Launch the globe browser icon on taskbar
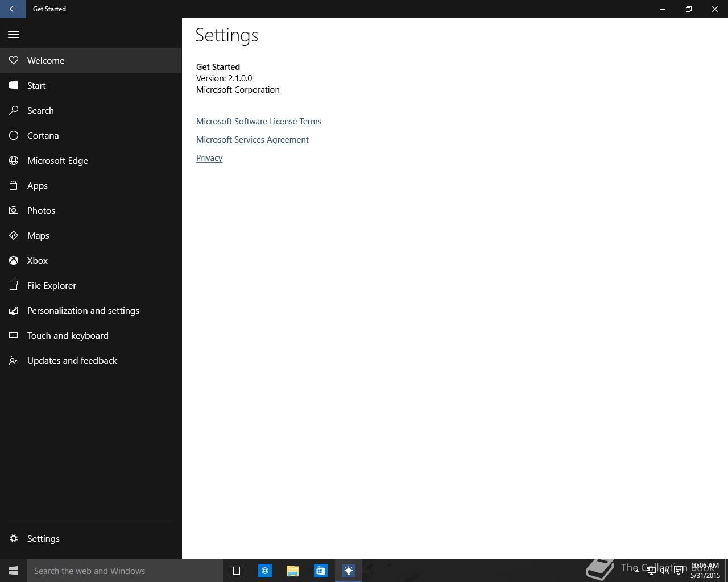 265,571
